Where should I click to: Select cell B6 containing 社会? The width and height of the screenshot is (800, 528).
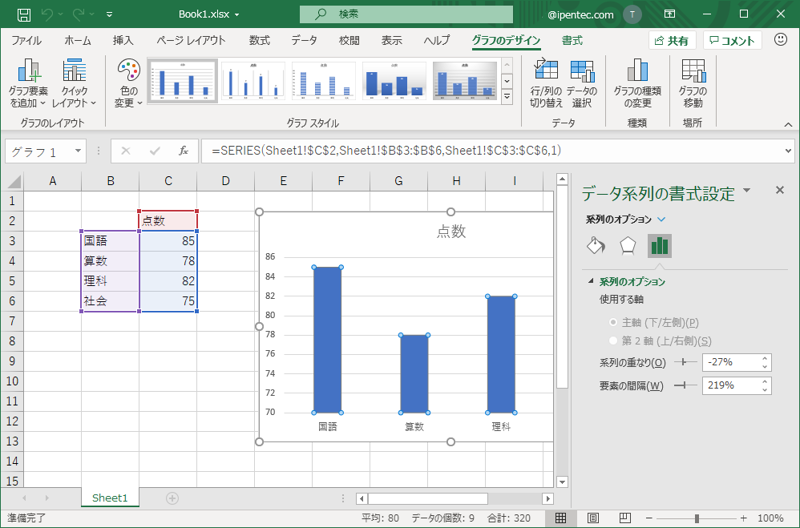(110, 301)
